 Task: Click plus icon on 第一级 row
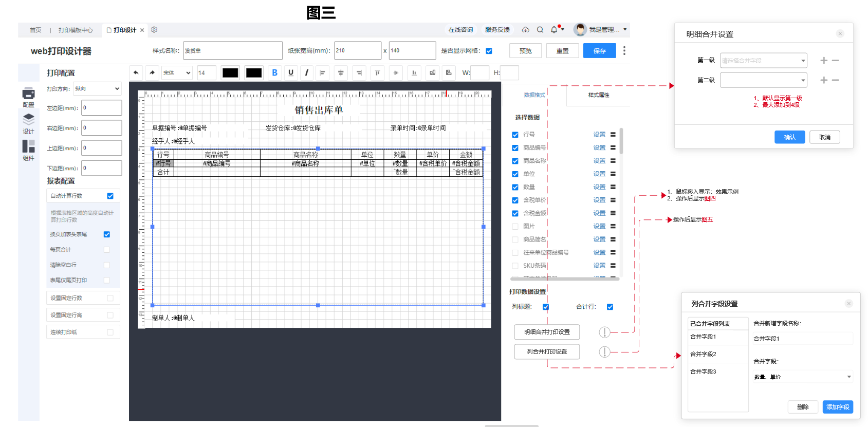pos(824,61)
